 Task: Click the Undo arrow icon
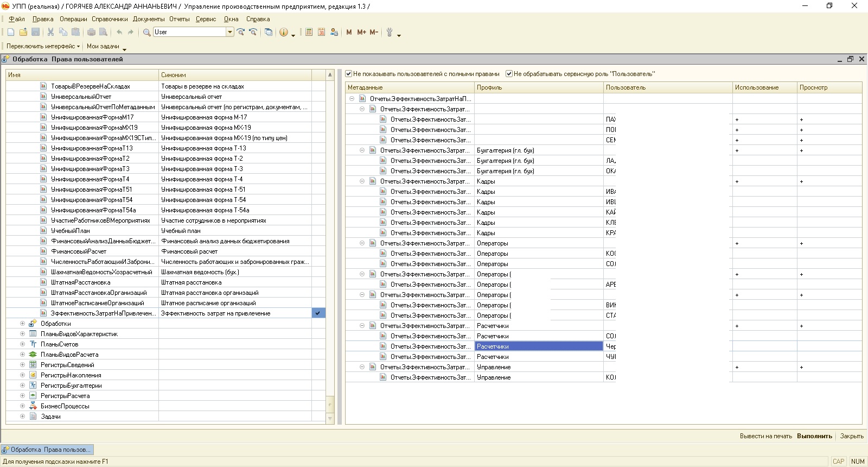(x=119, y=32)
